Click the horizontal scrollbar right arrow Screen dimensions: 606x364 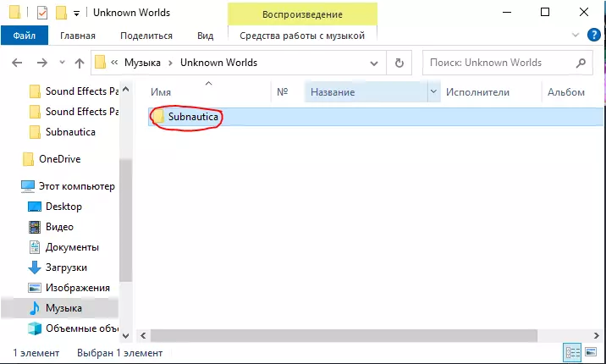(x=597, y=335)
